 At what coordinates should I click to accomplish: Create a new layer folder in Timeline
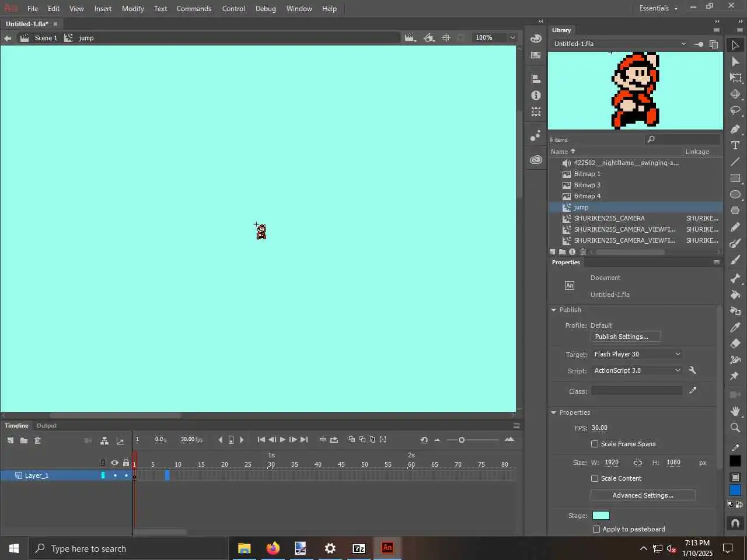[x=24, y=440]
